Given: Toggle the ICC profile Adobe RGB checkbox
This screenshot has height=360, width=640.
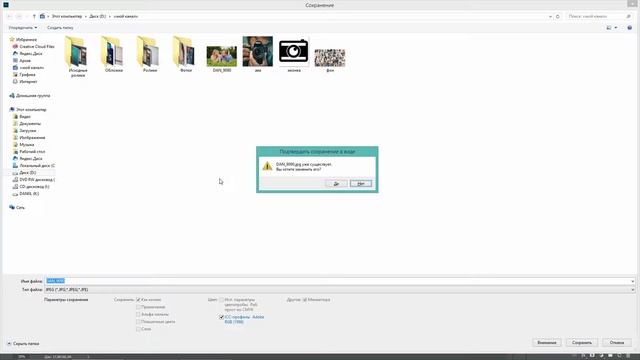Looking at the screenshot, I should [x=222, y=317].
